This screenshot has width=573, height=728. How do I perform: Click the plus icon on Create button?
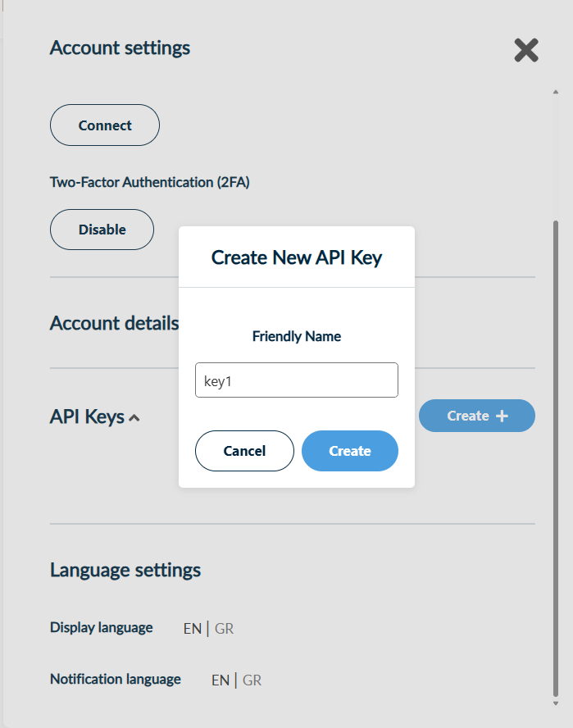503,416
